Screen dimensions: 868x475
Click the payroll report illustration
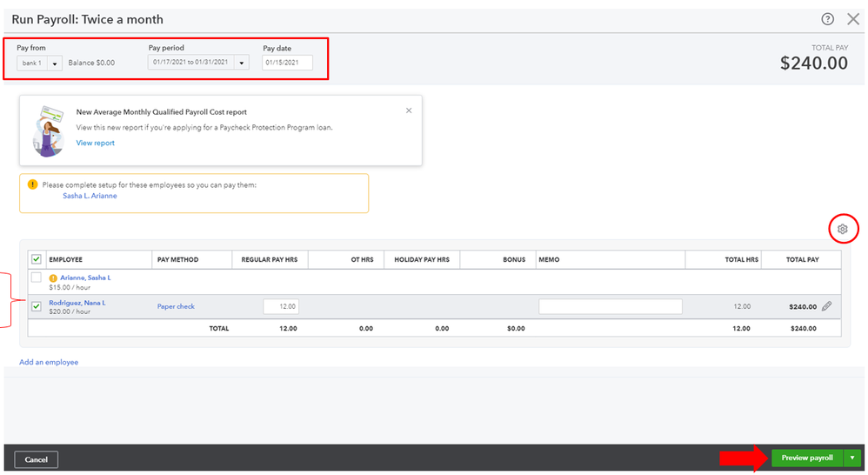pyautogui.click(x=48, y=131)
